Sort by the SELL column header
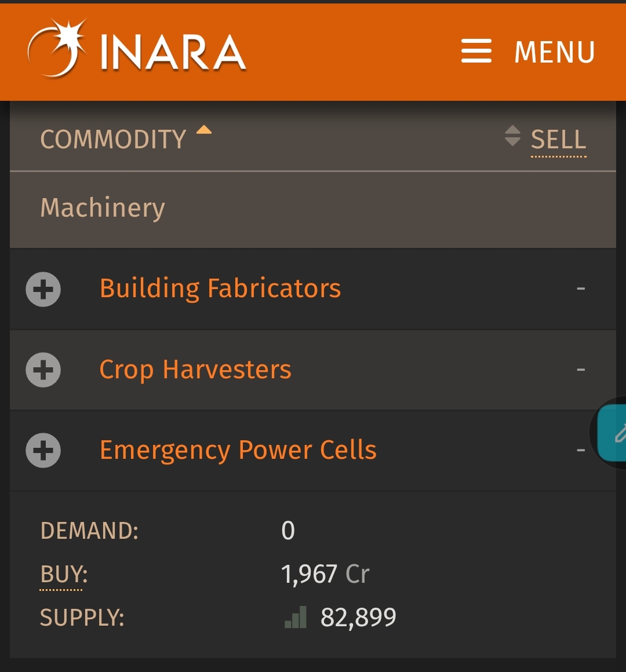The height and width of the screenshot is (672, 626). [x=558, y=139]
